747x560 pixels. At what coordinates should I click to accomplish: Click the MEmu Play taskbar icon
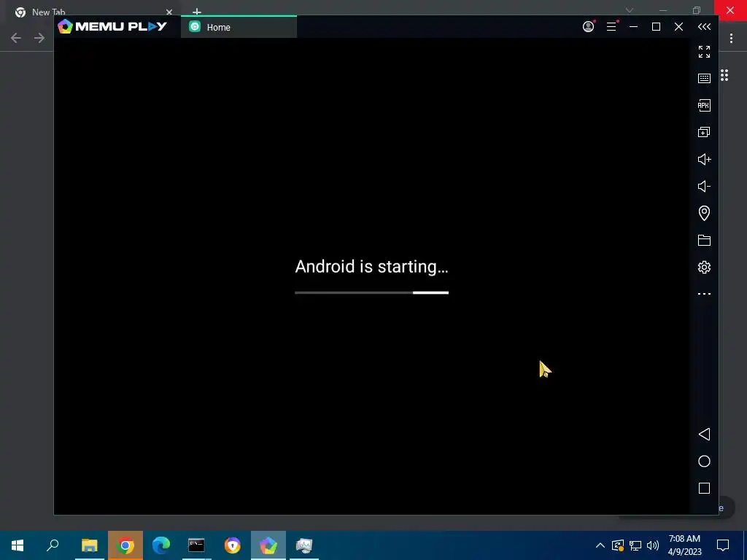pyautogui.click(x=268, y=545)
